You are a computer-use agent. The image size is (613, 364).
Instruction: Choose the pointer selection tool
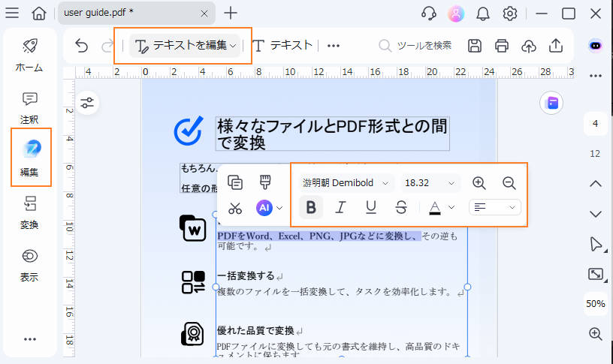(596, 244)
